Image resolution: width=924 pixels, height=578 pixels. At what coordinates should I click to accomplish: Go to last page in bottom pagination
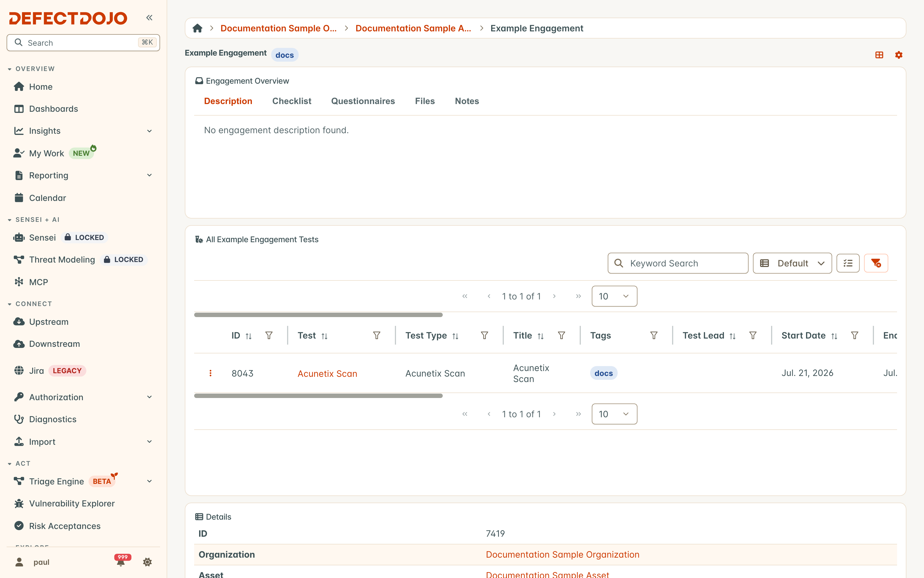pyautogui.click(x=578, y=414)
